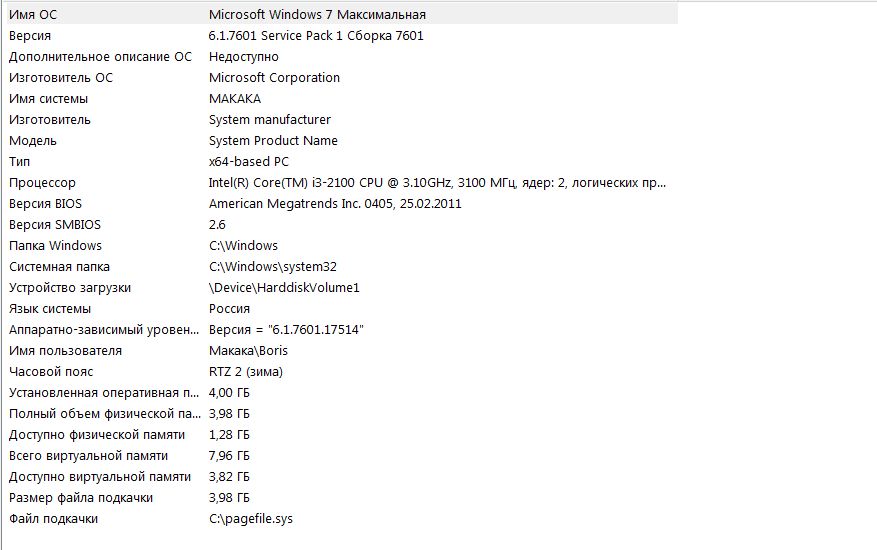Select the "Язык системы" row
Image resolution: width=877 pixels, height=550 pixels.
pos(50,309)
